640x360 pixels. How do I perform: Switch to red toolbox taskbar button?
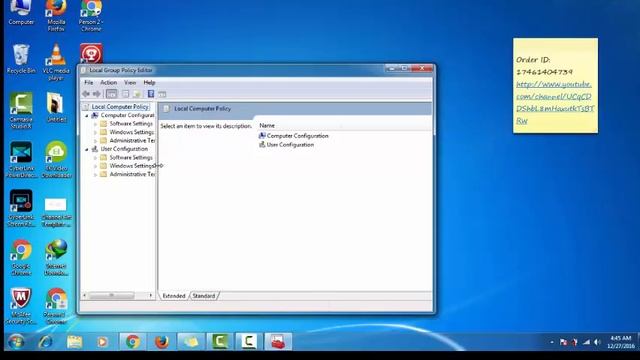(x=278, y=341)
